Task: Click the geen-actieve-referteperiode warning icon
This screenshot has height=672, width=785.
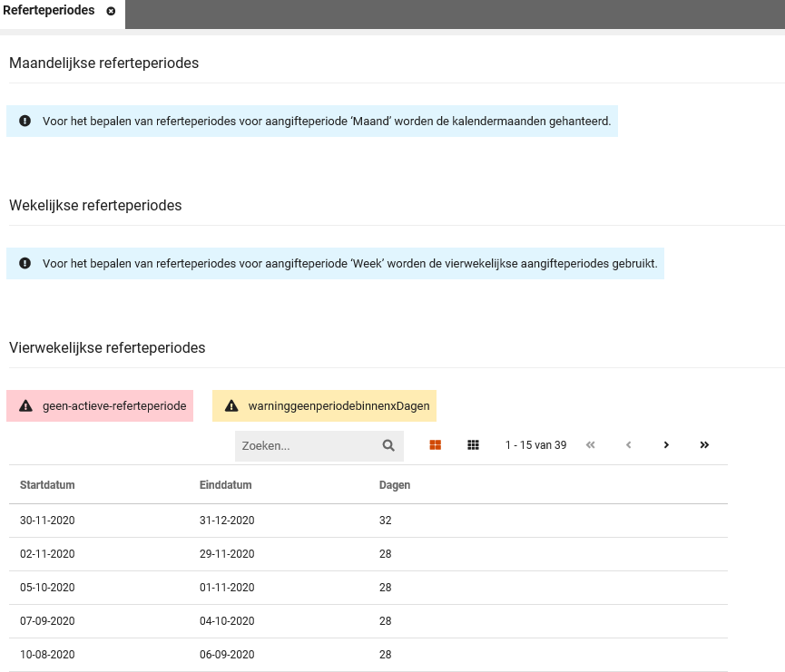Action: click(x=25, y=406)
